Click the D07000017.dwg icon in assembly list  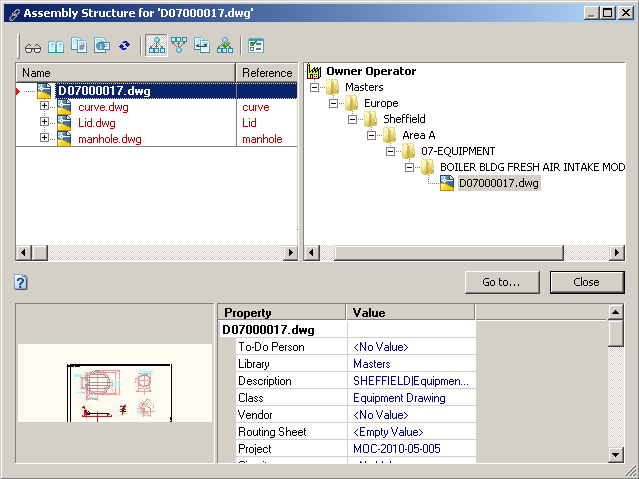[x=44, y=91]
